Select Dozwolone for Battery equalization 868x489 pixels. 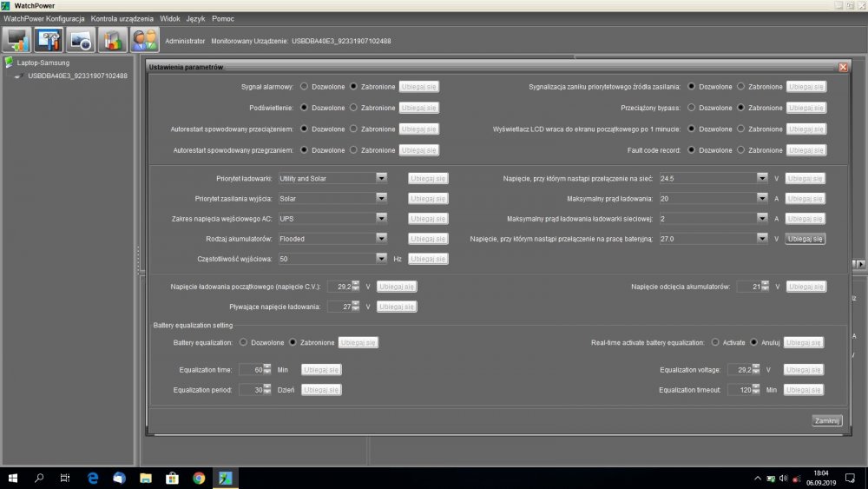tap(243, 342)
